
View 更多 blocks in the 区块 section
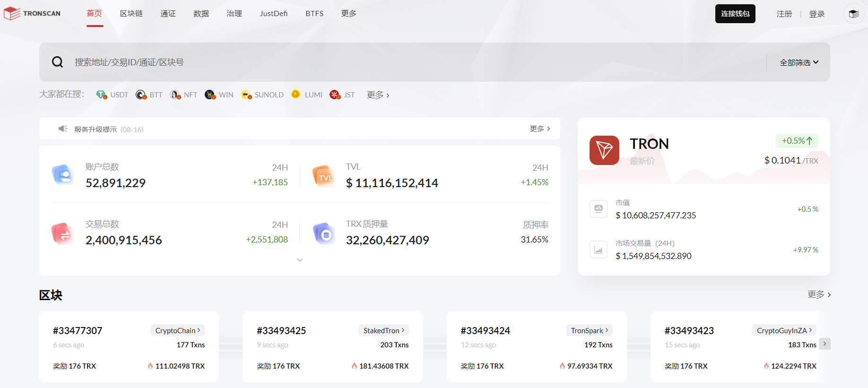(x=819, y=294)
